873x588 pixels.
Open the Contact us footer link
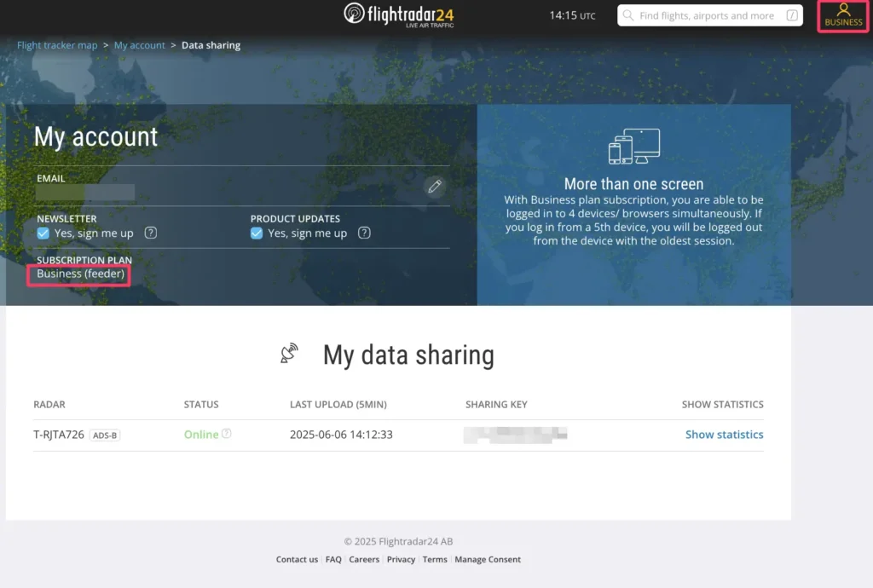(x=297, y=559)
